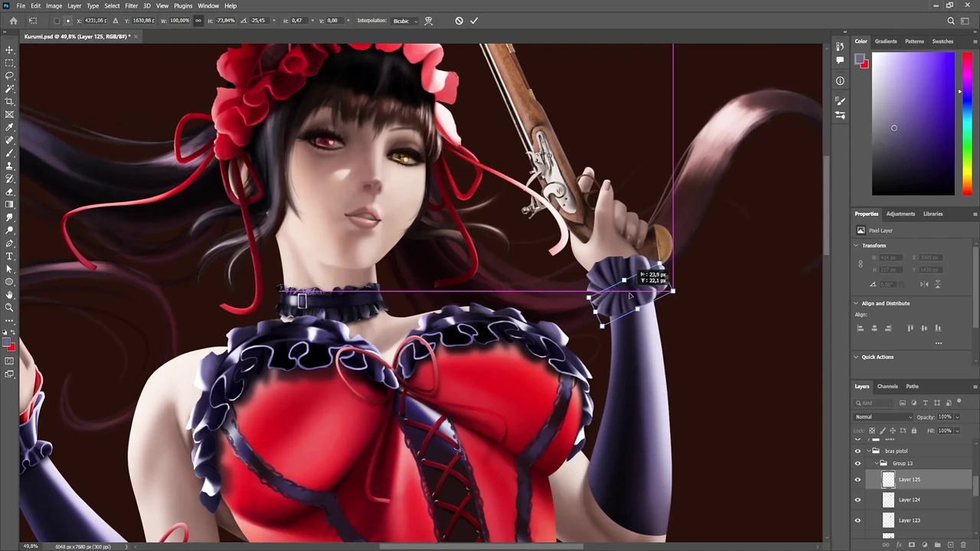Viewport: 980px width, 551px height.
Task: Click the Home icon in options bar
Action: (x=13, y=21)
